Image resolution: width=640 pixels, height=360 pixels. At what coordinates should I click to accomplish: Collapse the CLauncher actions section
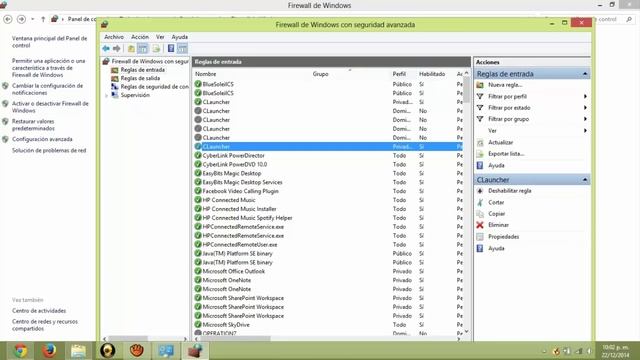coord(585,180)
